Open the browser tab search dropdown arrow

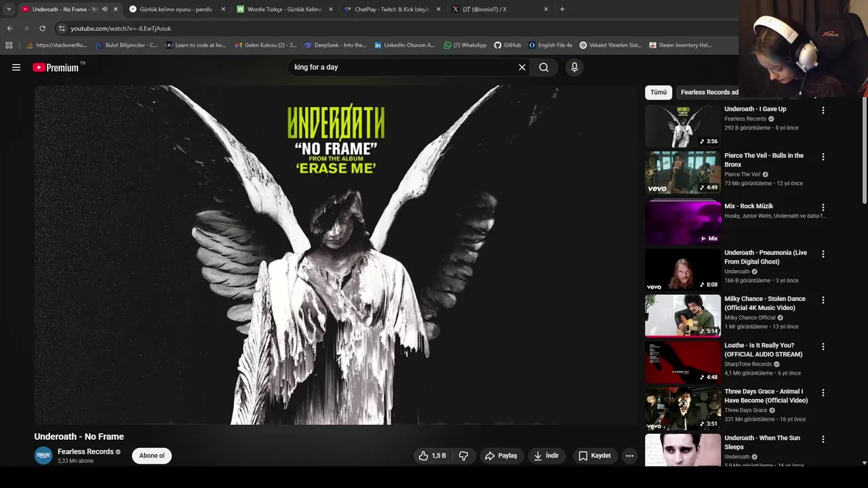(x=9, y=9)
